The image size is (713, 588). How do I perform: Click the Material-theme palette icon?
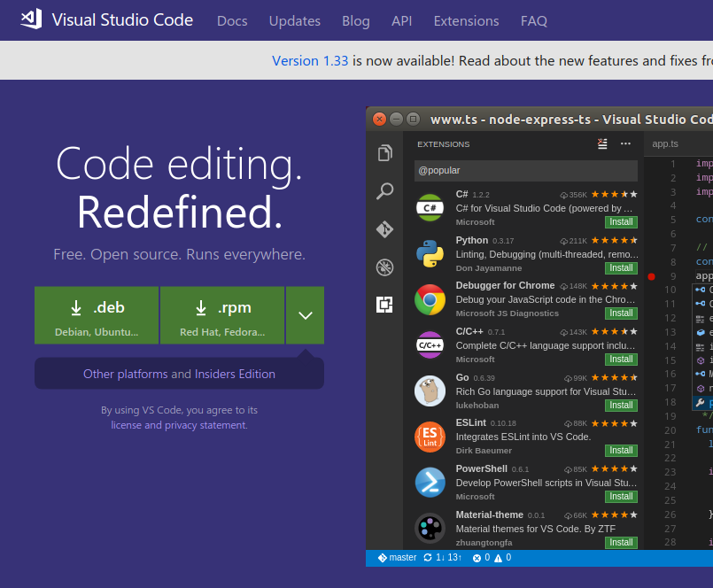click(430, 529)
